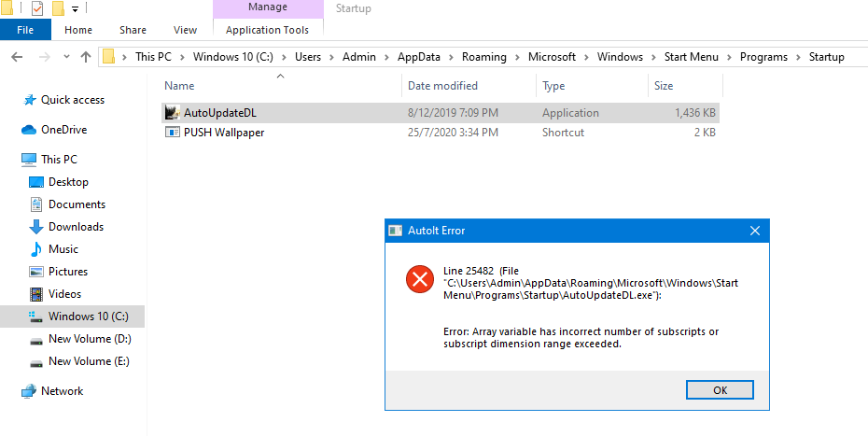The width and height of the screenshot is (868, 436).
Task: Open Network in navigation pane
Action: click(62, 391)
